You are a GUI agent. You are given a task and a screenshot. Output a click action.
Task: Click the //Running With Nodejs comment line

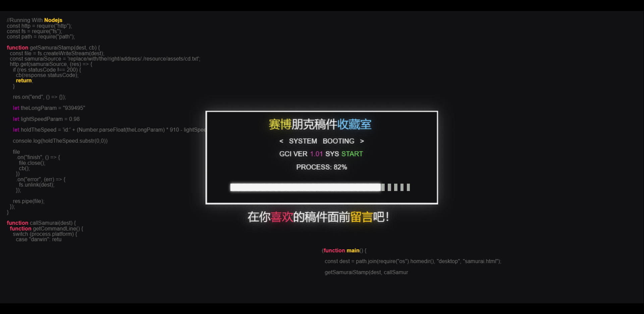35,20
